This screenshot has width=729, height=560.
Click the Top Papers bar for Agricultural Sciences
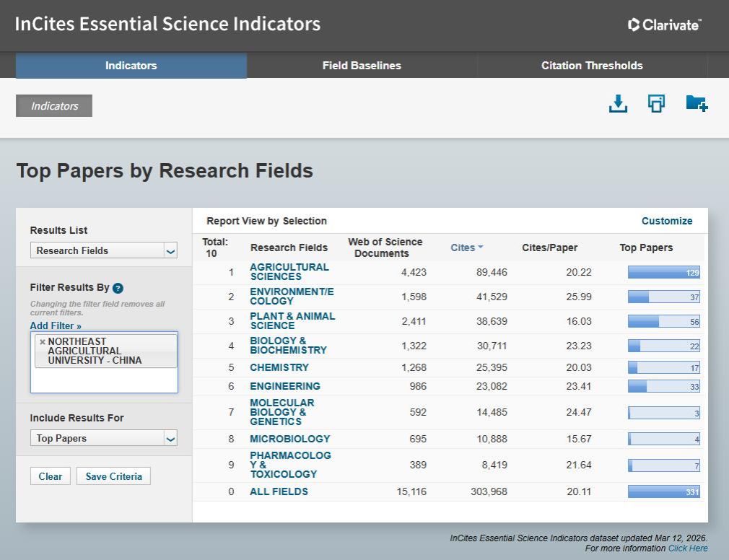tap(663, 273)
